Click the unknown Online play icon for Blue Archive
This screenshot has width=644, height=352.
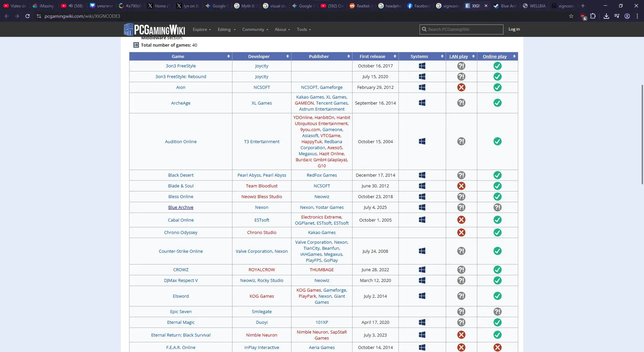[x=497, y=208]
